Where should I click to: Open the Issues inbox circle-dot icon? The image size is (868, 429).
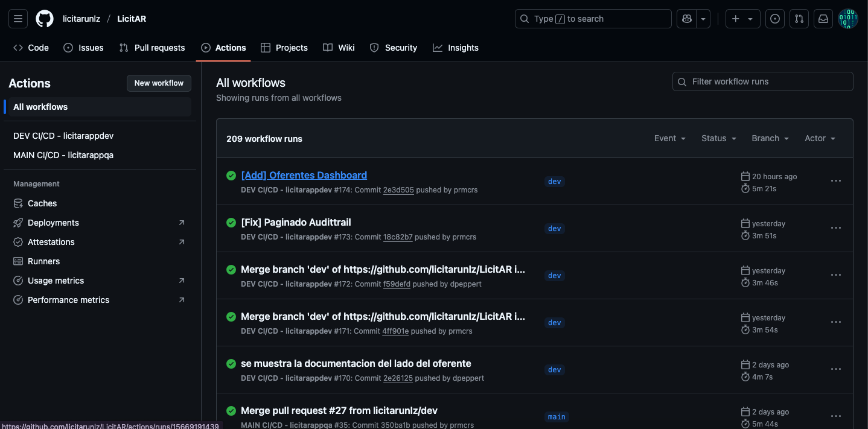(775, 19)
